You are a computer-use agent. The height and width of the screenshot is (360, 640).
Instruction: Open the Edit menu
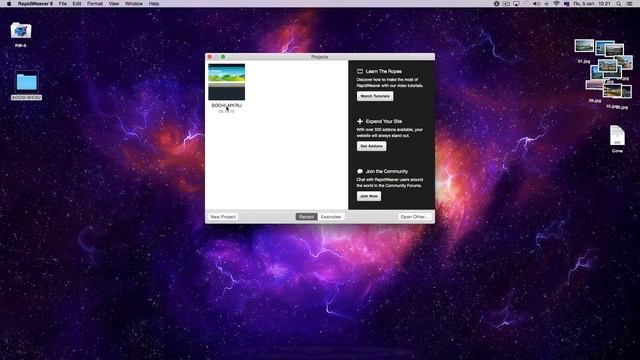pyautogui.click(x=77, y=4)
